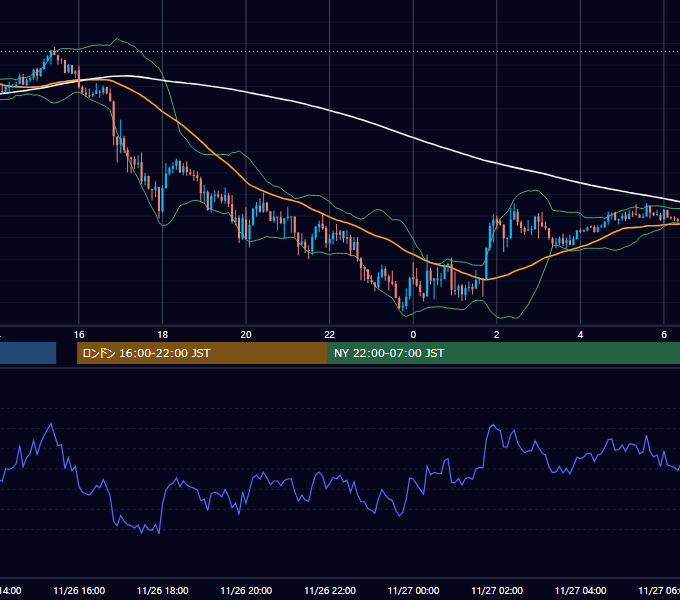This screenshot has width=680, height=600.
Task: Click the 11/27 02:00 oscillator time label
Action: pos(497,591)
